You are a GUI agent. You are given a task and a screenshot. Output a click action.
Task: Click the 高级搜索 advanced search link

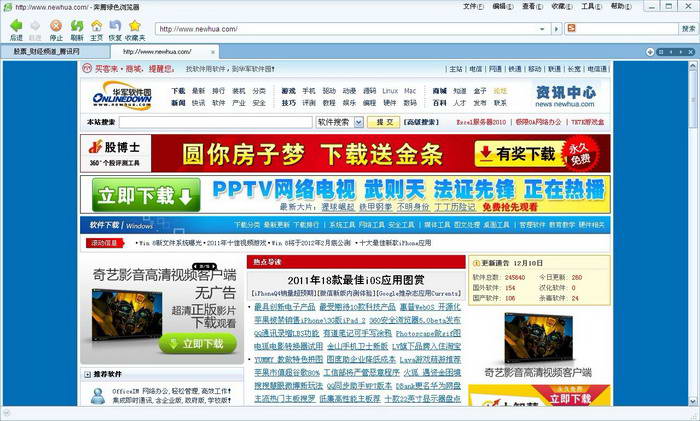421,122
